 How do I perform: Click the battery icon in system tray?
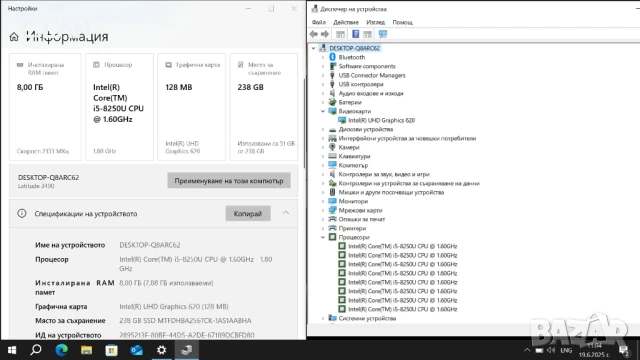pyautogui.click(x=539, y=350)
